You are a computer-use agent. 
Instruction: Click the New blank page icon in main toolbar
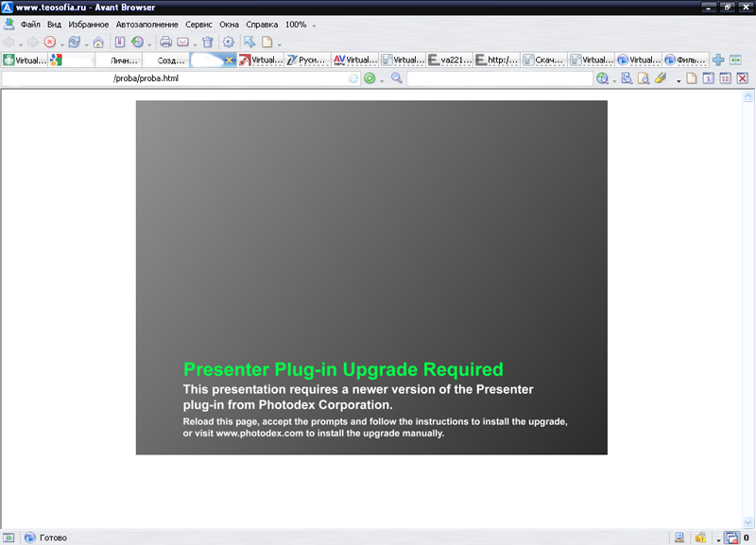click(266, 42)
